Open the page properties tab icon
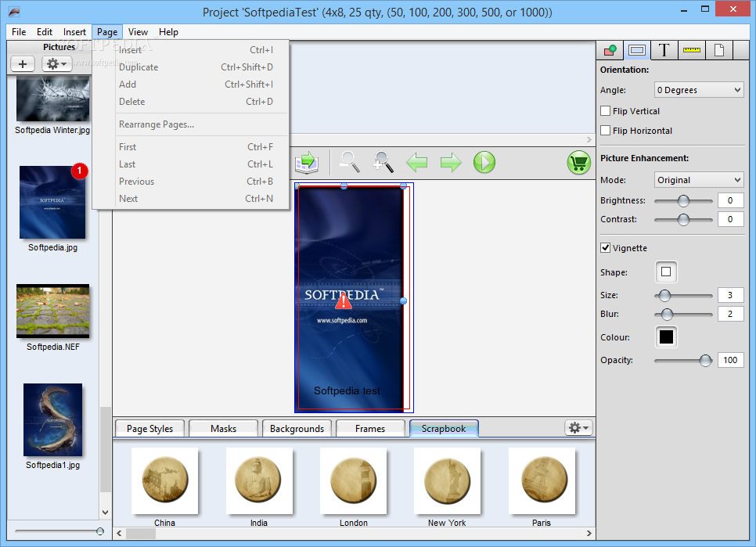 (719, 50)
